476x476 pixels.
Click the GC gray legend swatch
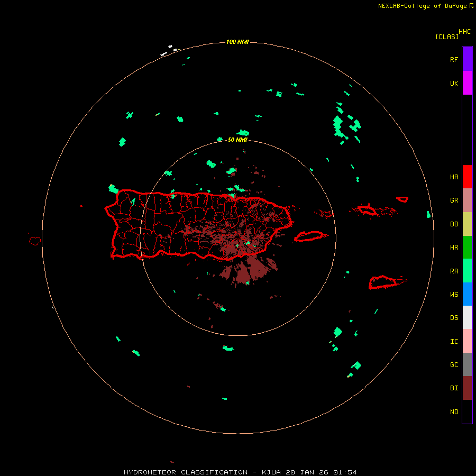(x=467, y=364)
